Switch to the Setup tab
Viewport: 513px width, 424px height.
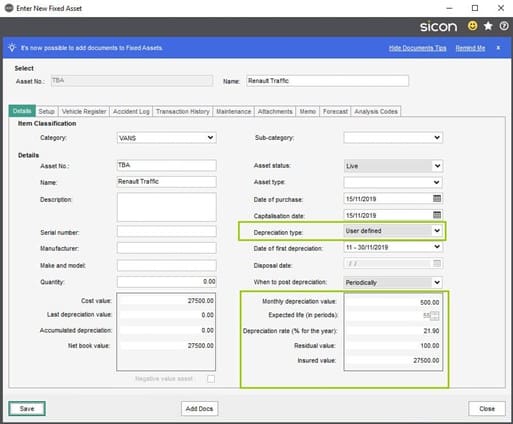[x=46, y=111]
